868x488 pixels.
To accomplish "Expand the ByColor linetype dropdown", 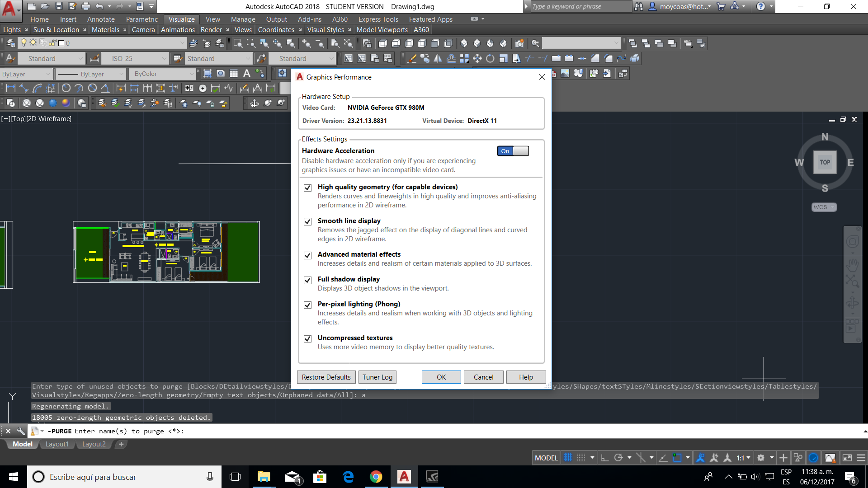I will (193, 74).
